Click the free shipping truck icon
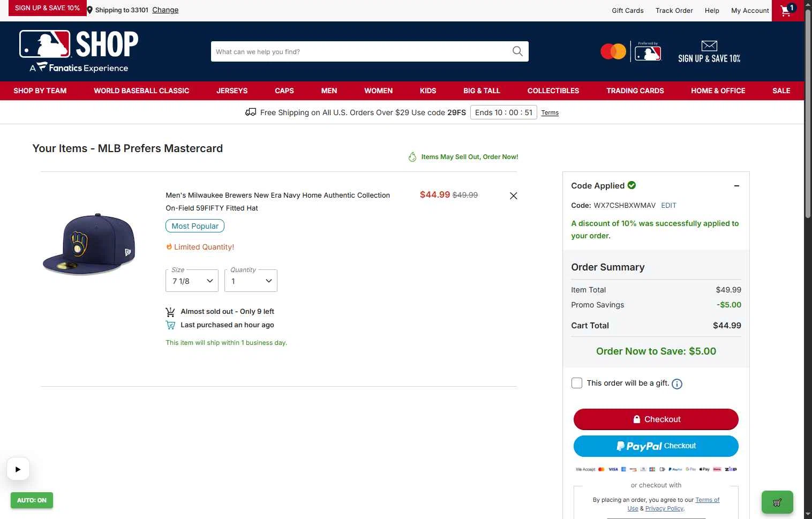Image resolution: width=812 pixels, height=519 pixels. 251,112
